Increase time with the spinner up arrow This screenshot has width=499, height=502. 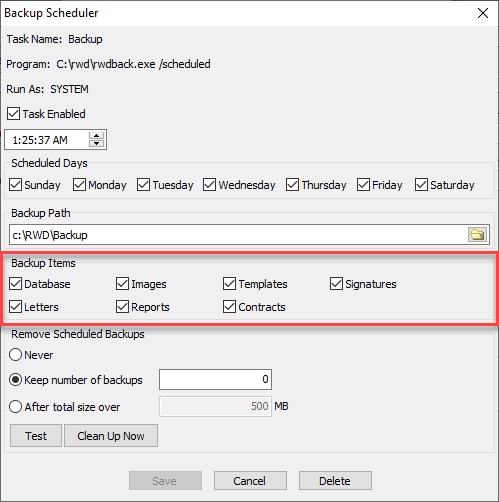(x=97, y=135)
